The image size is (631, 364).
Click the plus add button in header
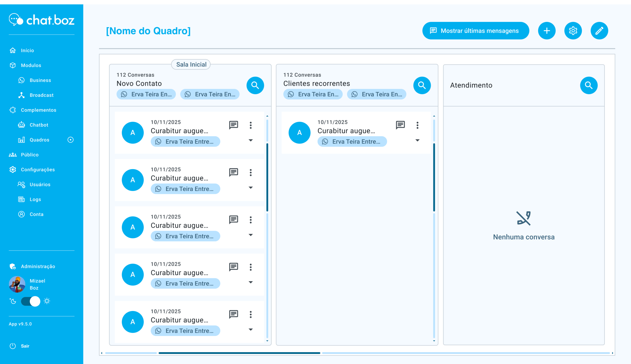pyautogui.click(x=546, y=31)
